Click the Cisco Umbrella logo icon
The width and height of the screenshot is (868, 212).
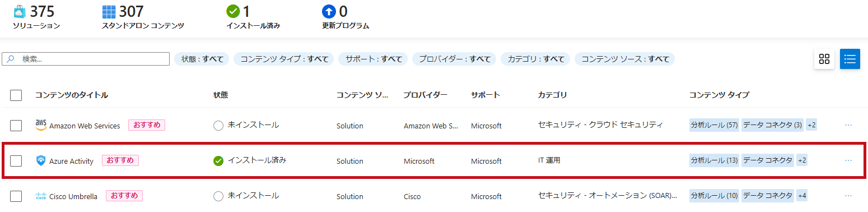click(x=41, y=196)
